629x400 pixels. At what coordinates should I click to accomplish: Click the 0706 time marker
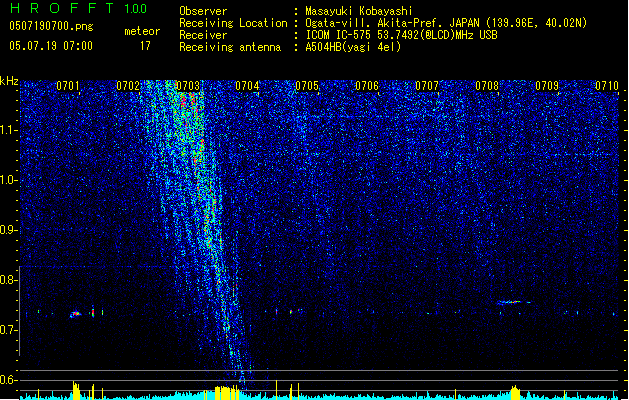[x=367, y=86]
